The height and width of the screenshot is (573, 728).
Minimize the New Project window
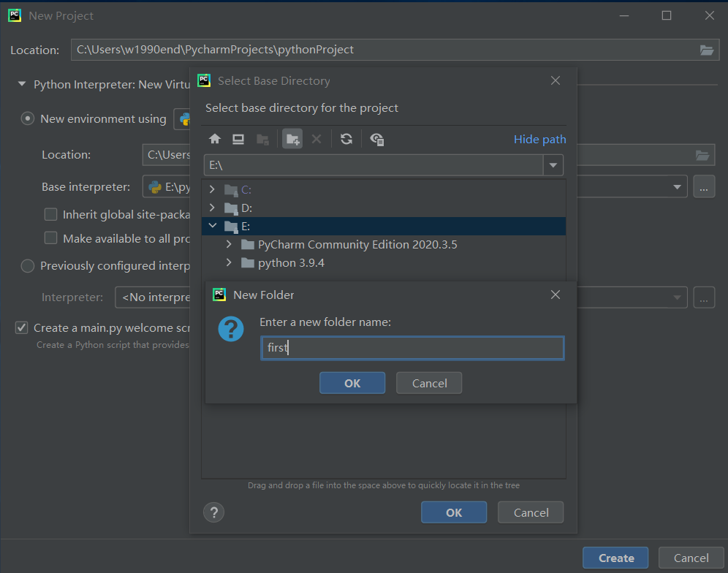(x=624, y=15)
